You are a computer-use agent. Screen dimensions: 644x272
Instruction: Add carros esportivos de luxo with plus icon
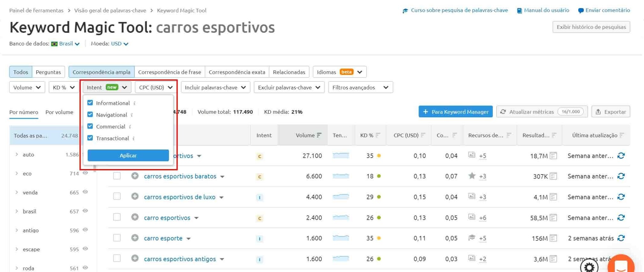click(135, 197)
